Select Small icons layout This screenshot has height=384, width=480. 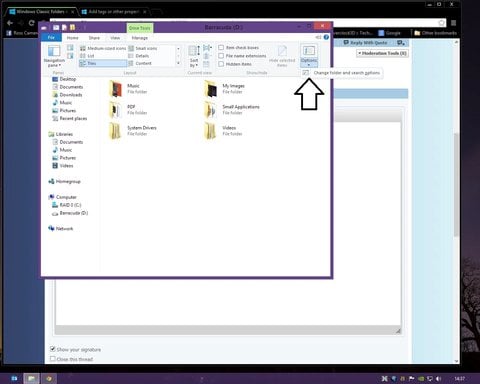pyautogui.click(x=143, y=48)
